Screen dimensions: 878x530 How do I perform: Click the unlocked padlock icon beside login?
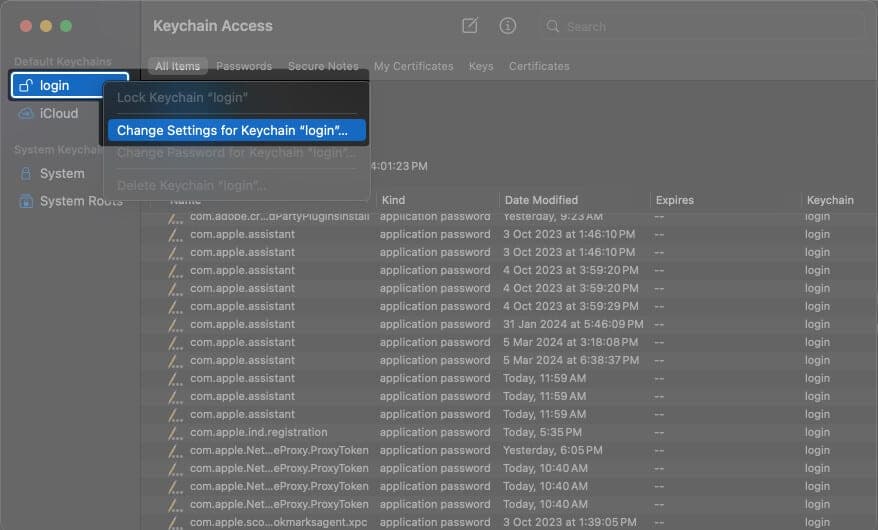point(26,86)
